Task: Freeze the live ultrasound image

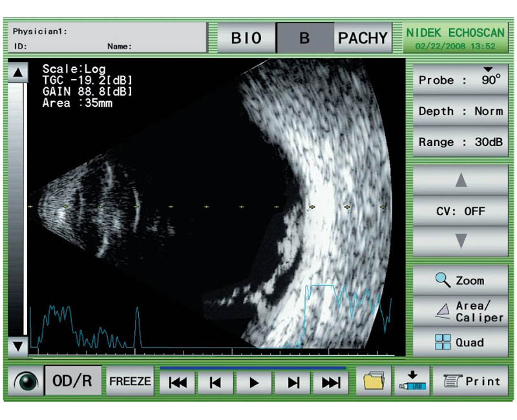Action: (x=129, y=382)
